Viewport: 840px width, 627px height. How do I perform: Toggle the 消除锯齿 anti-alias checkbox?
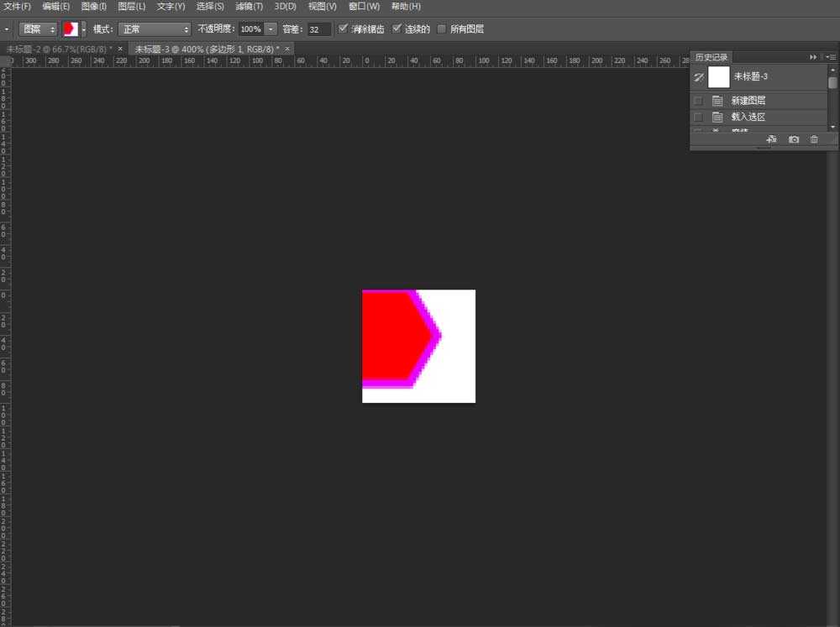pos(343,29)
